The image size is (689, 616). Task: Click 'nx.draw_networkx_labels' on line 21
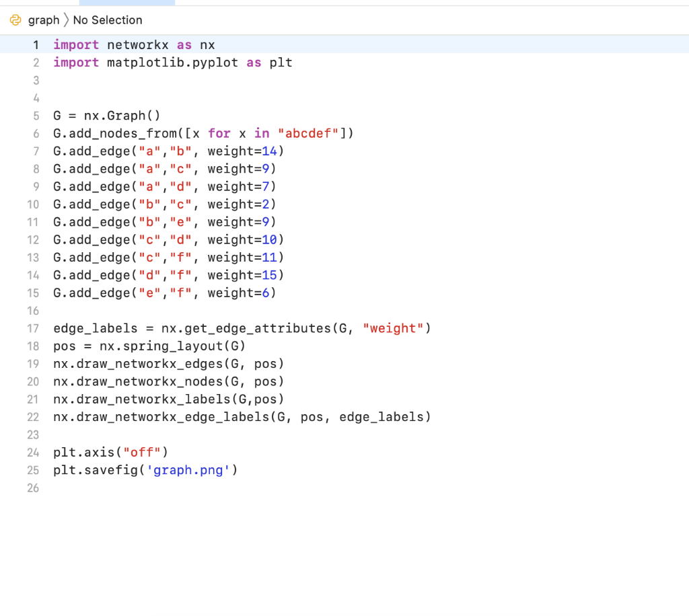(142, 399)
